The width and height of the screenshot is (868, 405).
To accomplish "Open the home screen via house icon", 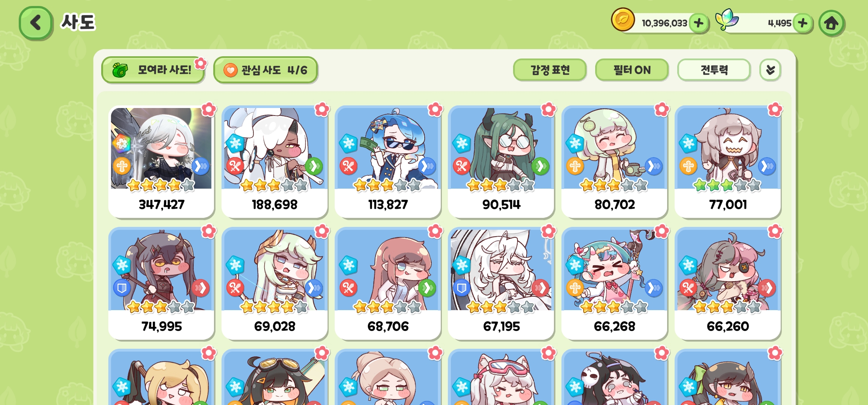I will click(832, 23).
